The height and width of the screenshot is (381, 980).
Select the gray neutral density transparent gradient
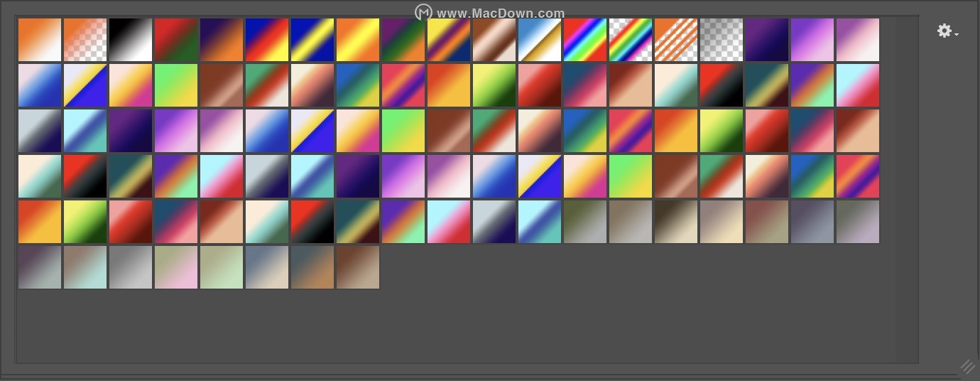coord(722,40)
